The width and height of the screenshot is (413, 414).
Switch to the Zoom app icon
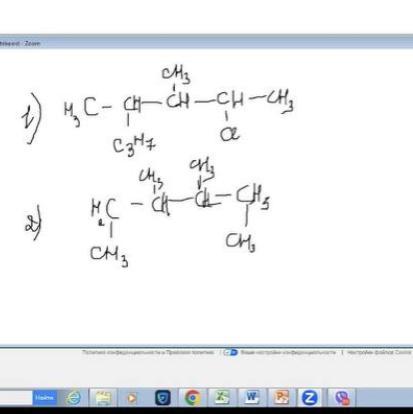(x=310, y=398)
